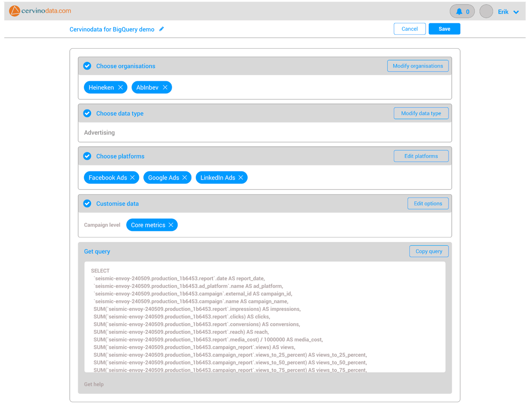Edit the project name with the pencil icon
532x407 pixels.
162,29
